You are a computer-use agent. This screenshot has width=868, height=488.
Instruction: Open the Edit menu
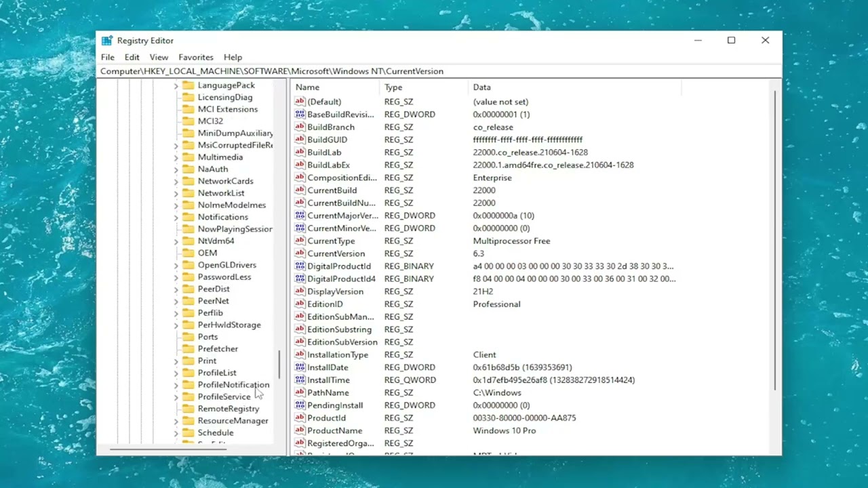click(x=132, y=58)
